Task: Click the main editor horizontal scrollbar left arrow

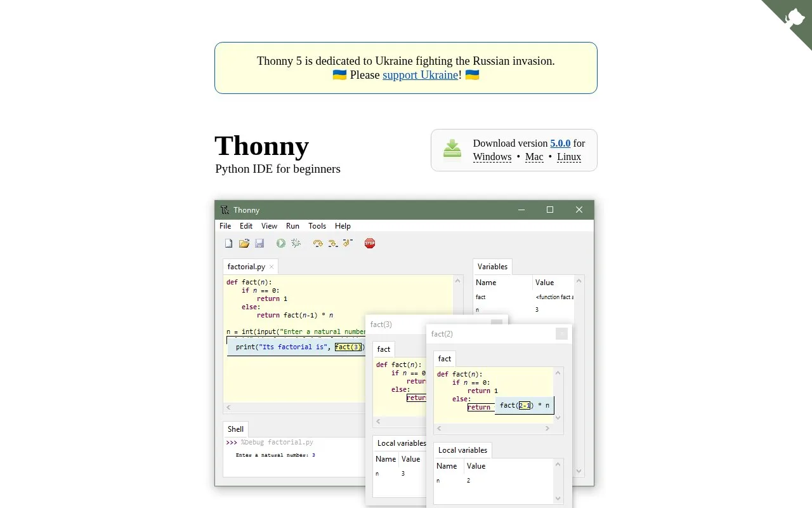Action: tap(228, 408)
